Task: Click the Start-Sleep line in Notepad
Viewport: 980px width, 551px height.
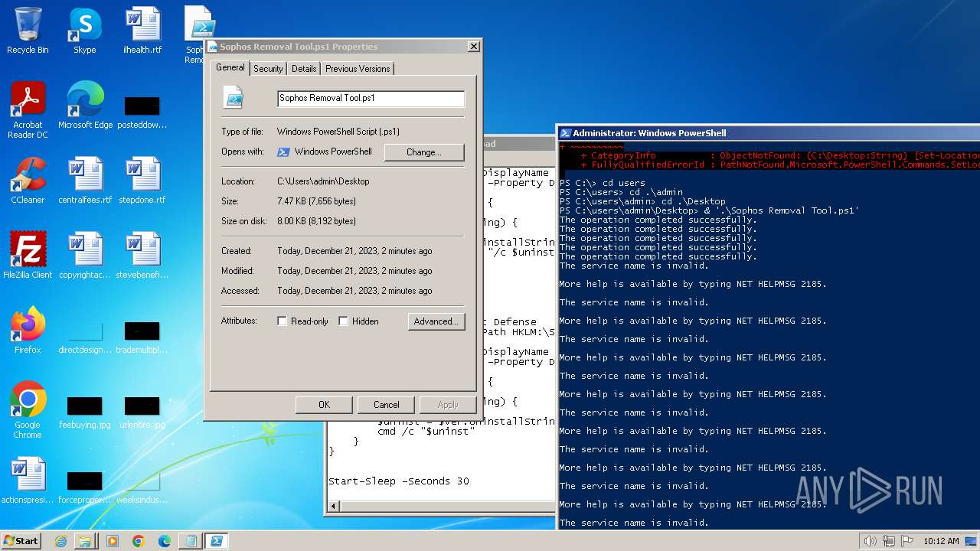Action: coord(399,481)
